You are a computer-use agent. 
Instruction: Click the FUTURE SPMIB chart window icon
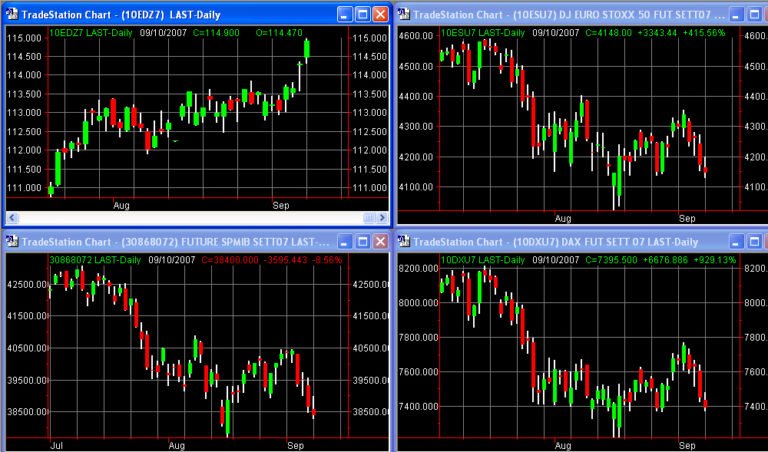pyautogui.click(x=12, y=240)
